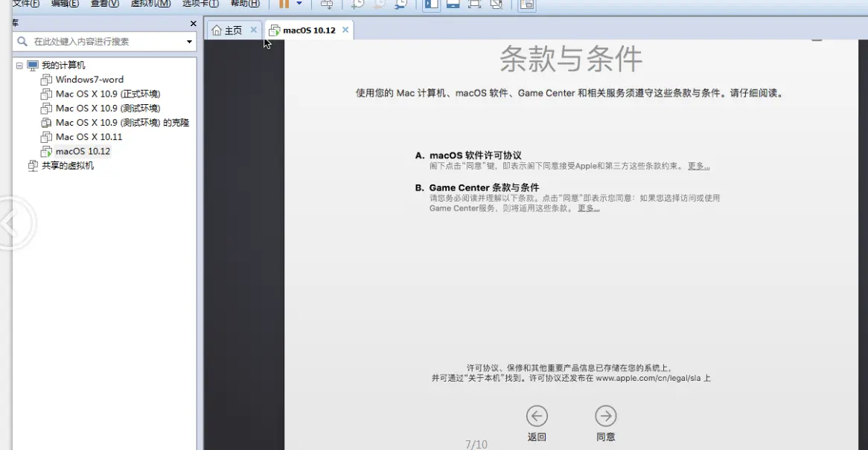
Task: Click the 同意 text label
Action: click(x=606, y=437)
